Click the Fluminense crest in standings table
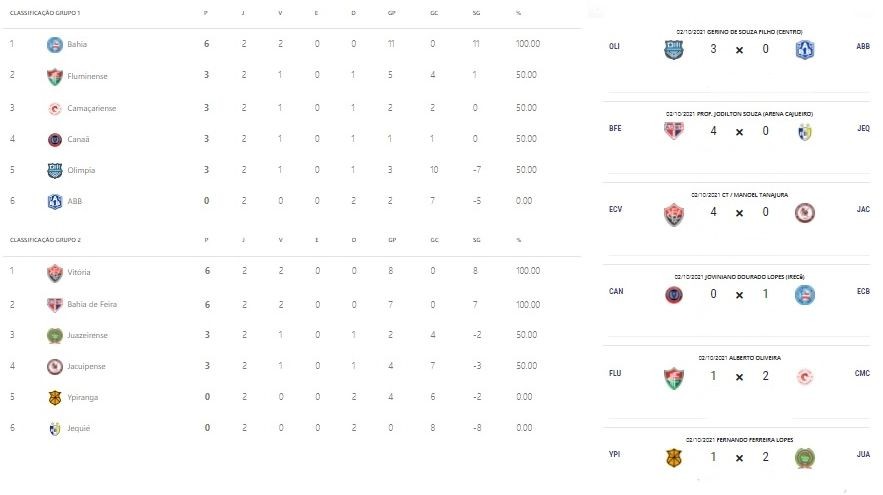The image size is (883, 495). [55, 76]
